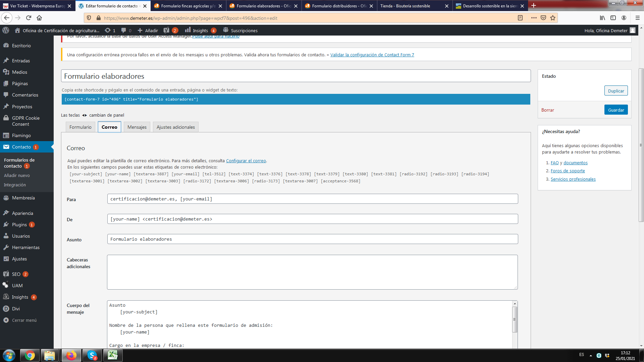Image resolution: width=644 pixels, height=362 pixels.
Task: Save page to Pocket icon
Action: [543, 18]
